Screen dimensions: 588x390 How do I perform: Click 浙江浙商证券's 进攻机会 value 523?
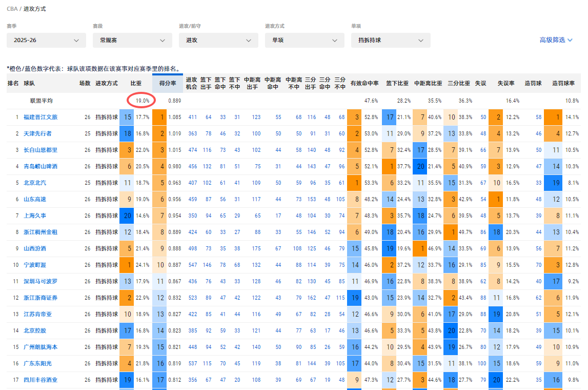pos(192,298)
